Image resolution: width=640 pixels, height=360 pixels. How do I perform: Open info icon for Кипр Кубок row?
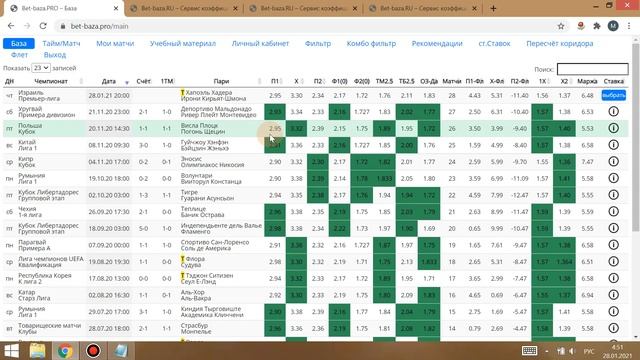(x=613, y=162)
